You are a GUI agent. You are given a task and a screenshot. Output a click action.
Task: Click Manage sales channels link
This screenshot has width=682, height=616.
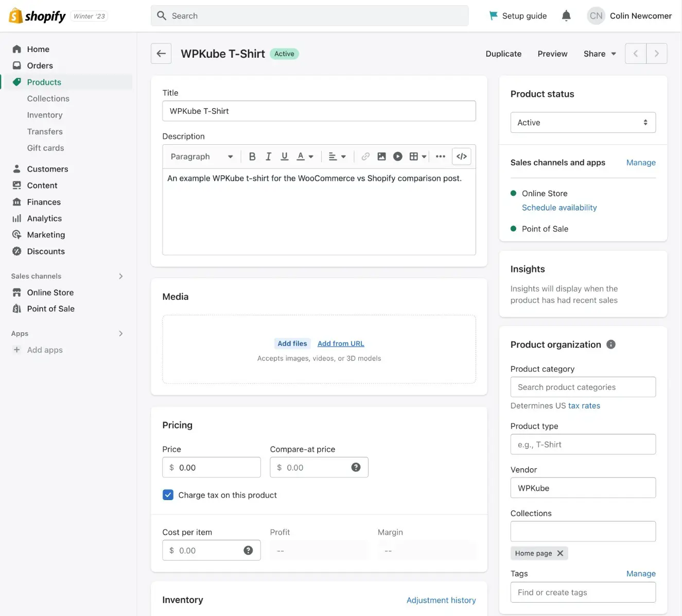tap(641, 162)
